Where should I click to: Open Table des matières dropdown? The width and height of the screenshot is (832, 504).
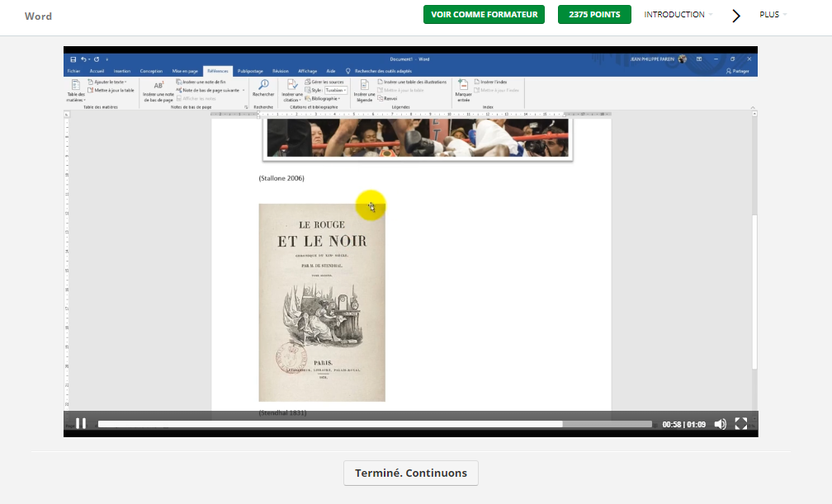click(x=75, y=91)
